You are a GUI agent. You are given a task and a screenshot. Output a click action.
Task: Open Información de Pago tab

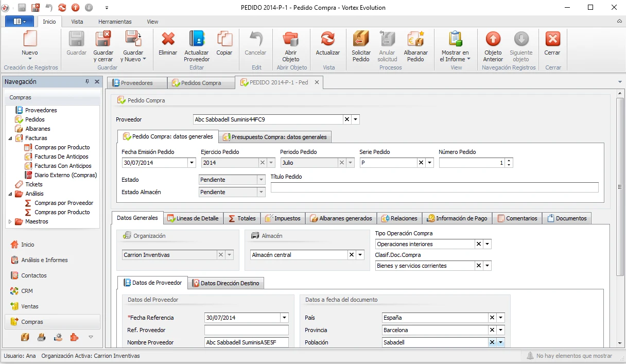click(457, 218)
